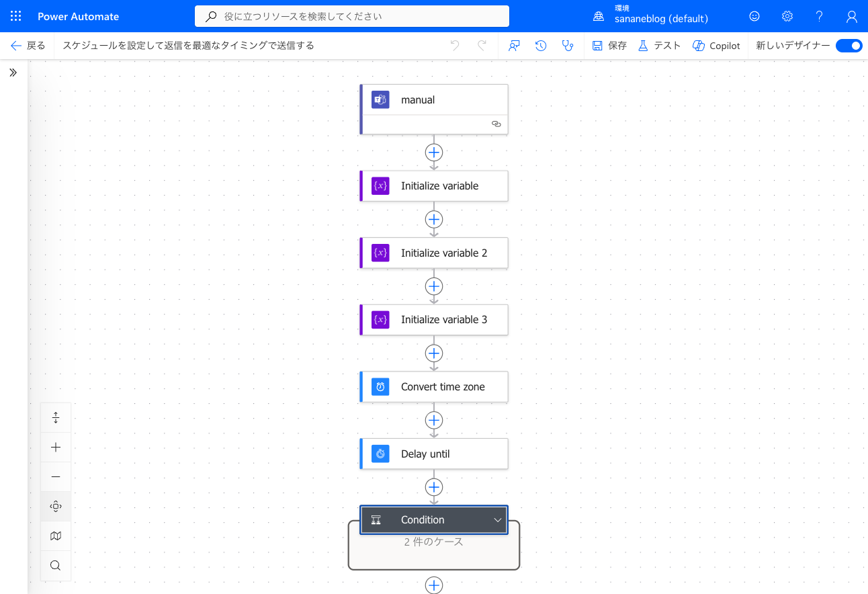Viewport: 868px width, 594px height.
Task: Add a step below Initialize variable 2
Action: (x=434, y=286)
